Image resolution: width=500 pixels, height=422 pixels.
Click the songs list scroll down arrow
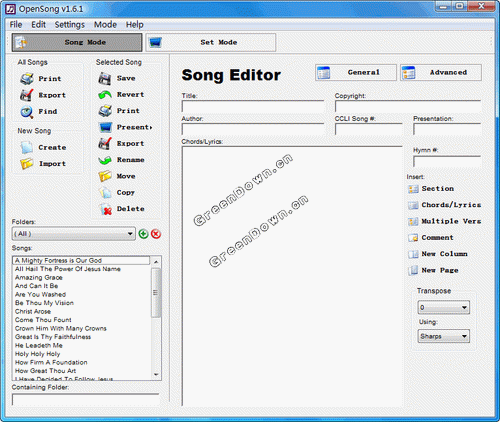tap(156, 375)
